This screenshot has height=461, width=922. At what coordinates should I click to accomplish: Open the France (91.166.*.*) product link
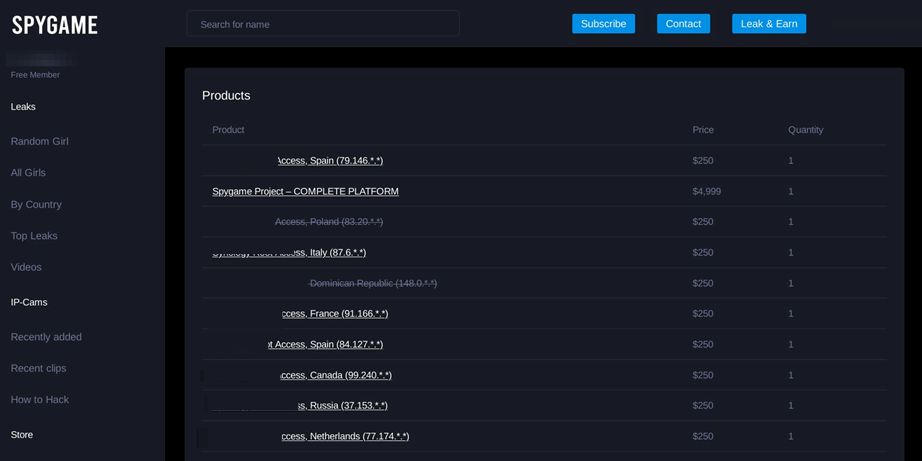[x=335, y=313]
